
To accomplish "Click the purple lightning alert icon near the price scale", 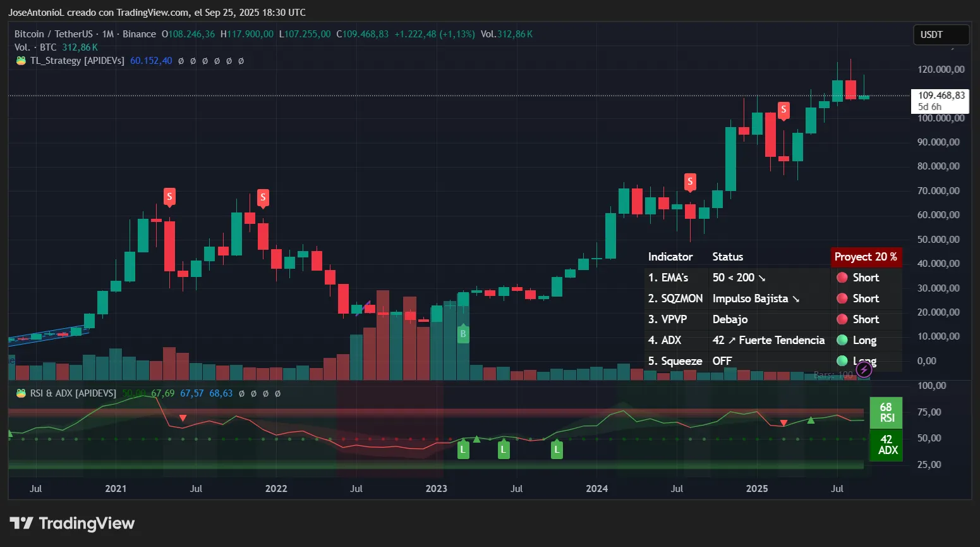I will point(864,369).
